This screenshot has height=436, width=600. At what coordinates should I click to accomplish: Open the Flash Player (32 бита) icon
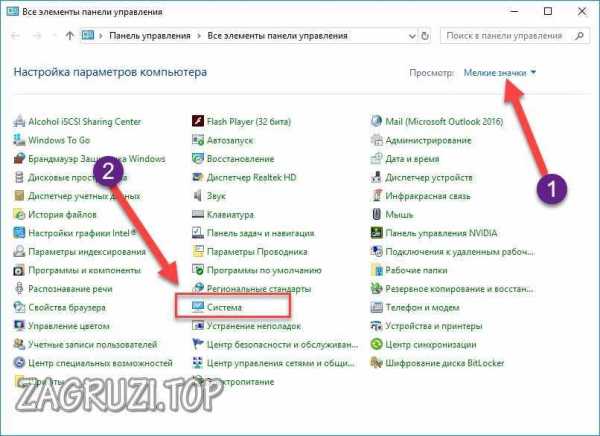click(198, 121)
